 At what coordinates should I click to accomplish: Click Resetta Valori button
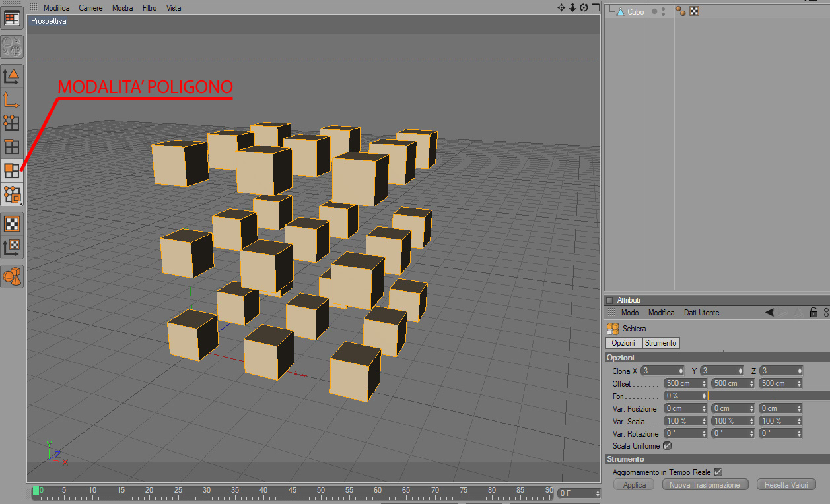(786, 485)
